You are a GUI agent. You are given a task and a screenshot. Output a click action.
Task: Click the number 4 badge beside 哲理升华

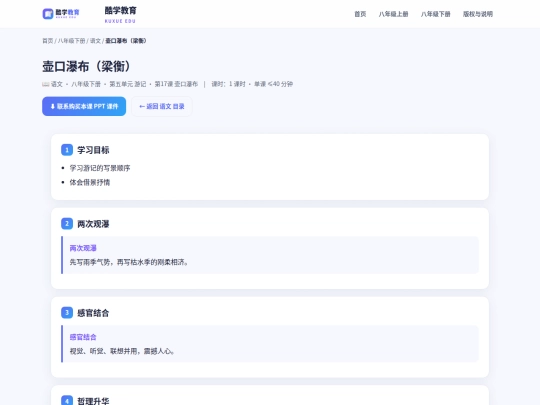(x=67, y=401)
